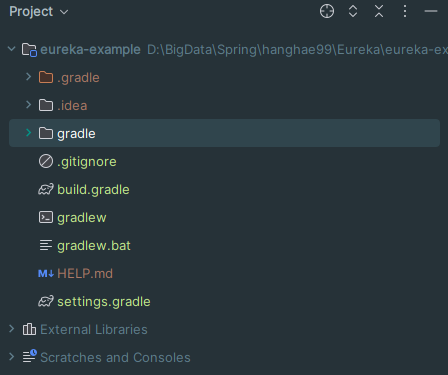The height and width of the screenshot is (375, 448).
Task: Click the Collapse All icon in header
Action: (x=379, y=11)
